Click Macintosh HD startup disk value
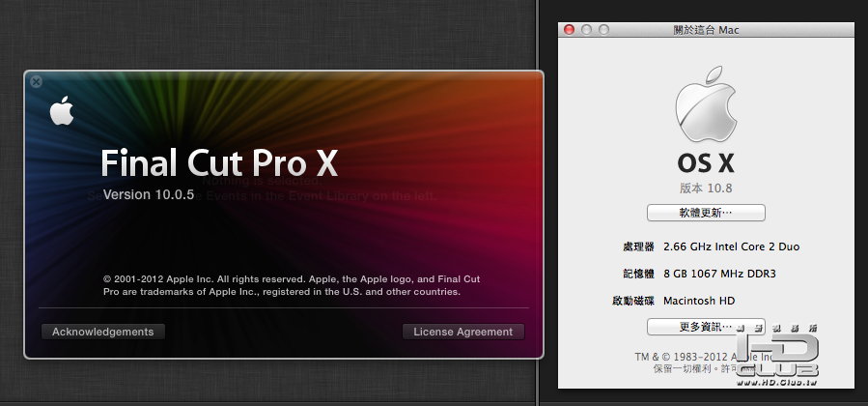 pyautogui.click(x=699, y=301)
